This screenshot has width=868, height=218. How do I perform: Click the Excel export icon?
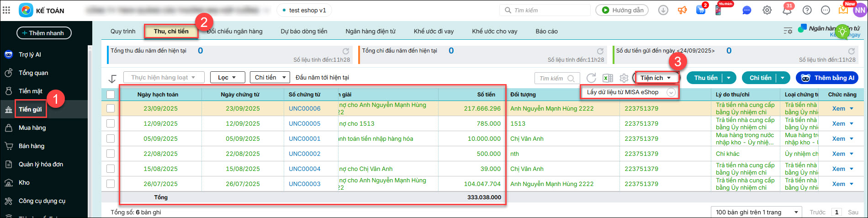click(608, 78)
